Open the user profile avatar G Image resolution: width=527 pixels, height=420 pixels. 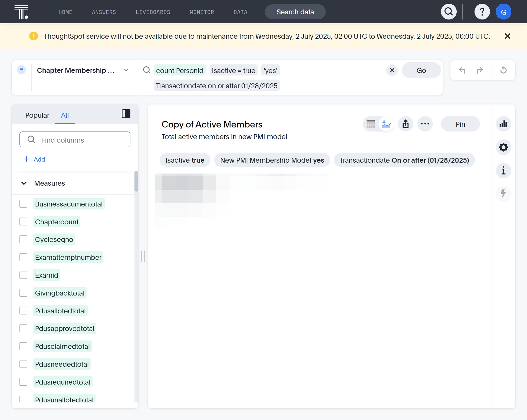[503, 12]
